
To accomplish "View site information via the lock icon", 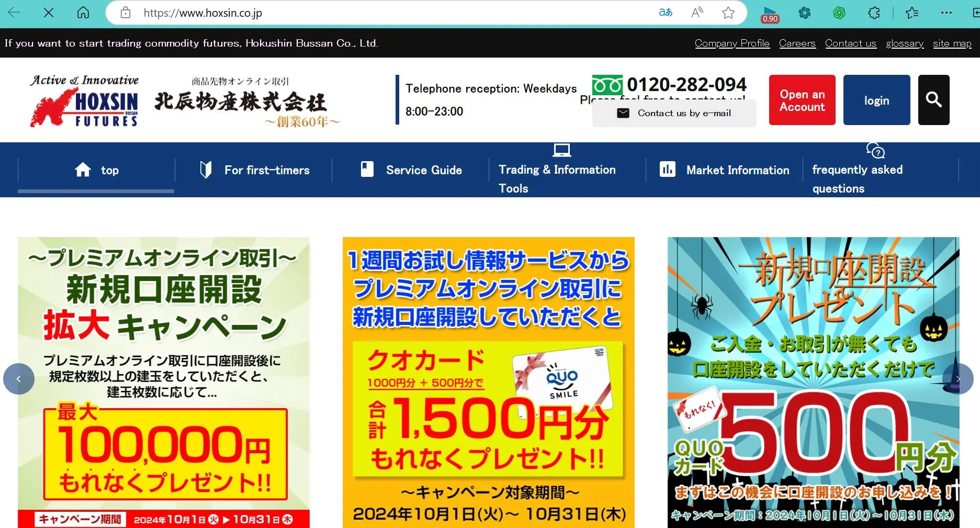I will (x=126, y=13).
